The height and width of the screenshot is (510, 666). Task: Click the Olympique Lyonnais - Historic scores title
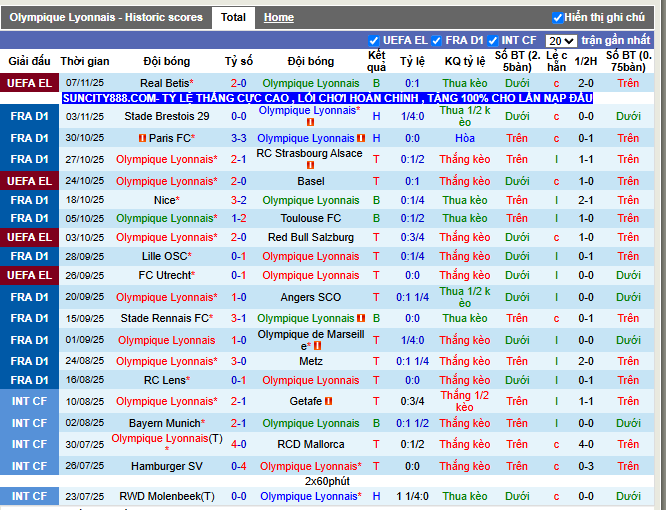(106, 17)
